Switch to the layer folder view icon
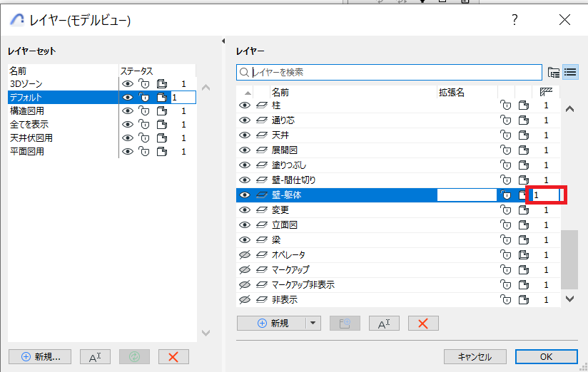Screen dimensions: 588x372 554,72
